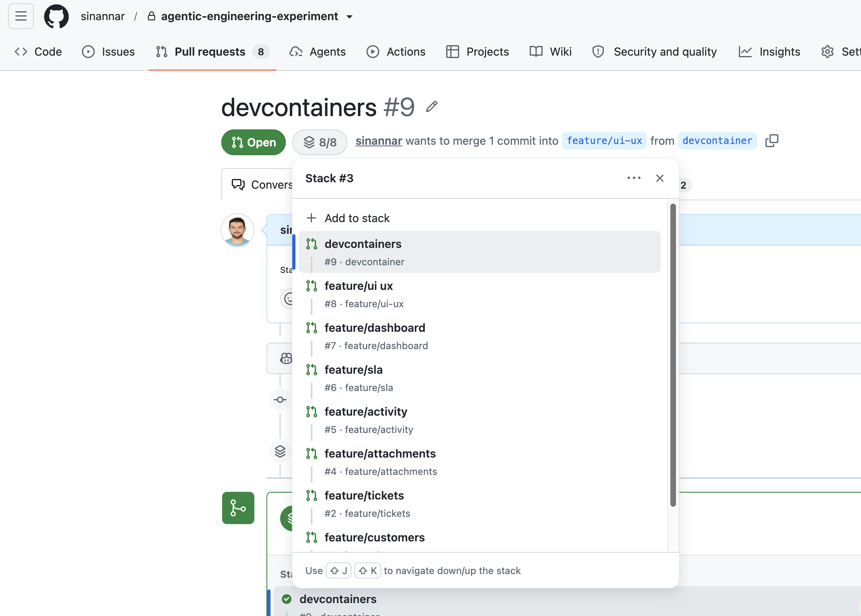Open agentic-engineering-experiment repository link
The width and height of the screenshot is (861, 616).
[x=250, y=17]
